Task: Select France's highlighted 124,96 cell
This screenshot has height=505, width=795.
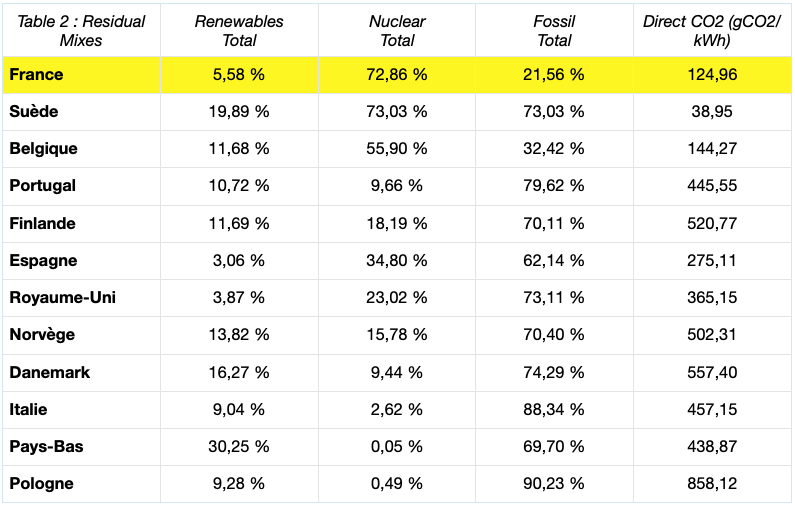Action: pyautogui.click(x=712, y=75)
